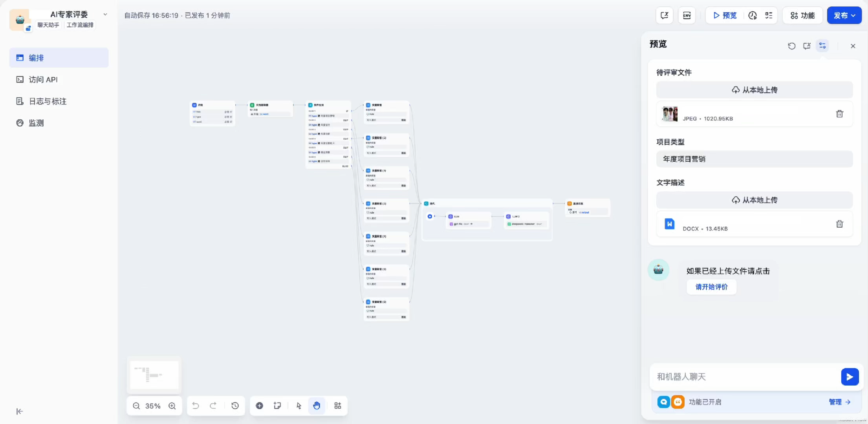Open the change history icon
This screenshot has width=868, height=424.
pyautogui.click(x=235, y=406)
